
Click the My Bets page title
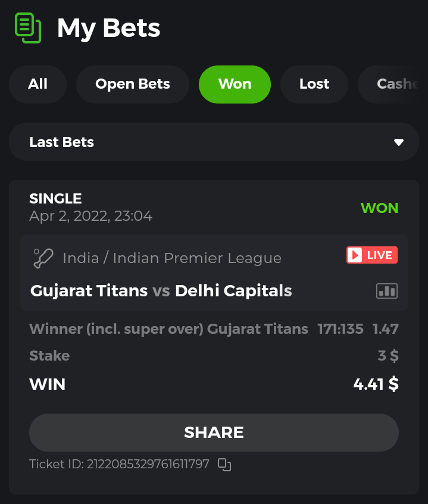click(109, 29)
